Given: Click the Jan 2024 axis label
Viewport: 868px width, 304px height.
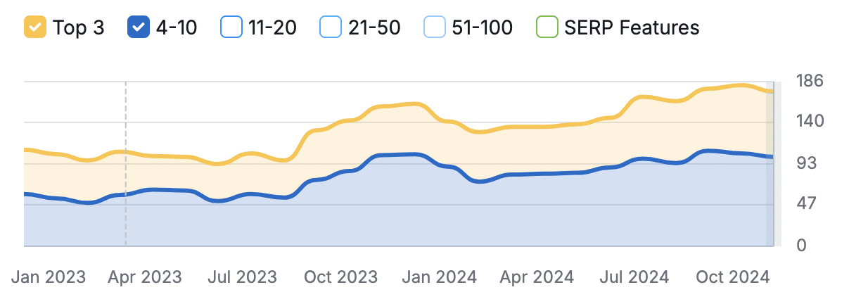Looking at the screenshot, I should coord(439,277).
